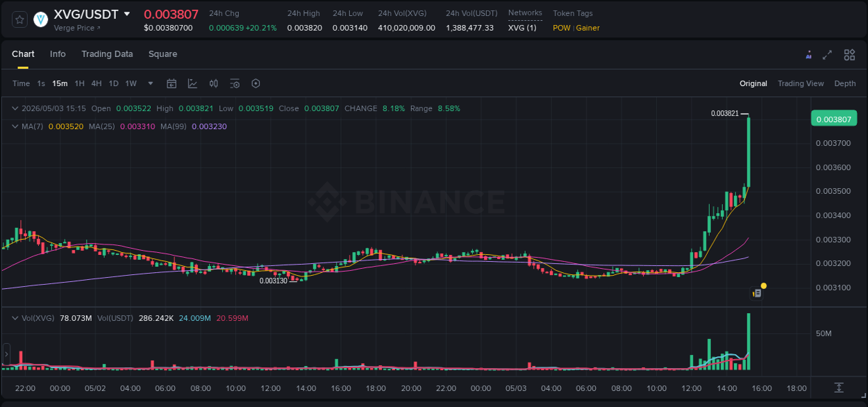Screen dimensions: 868x407
Task: Open the candlestick chart style icon
Action: pyautogui.click(x=214, y=83)
